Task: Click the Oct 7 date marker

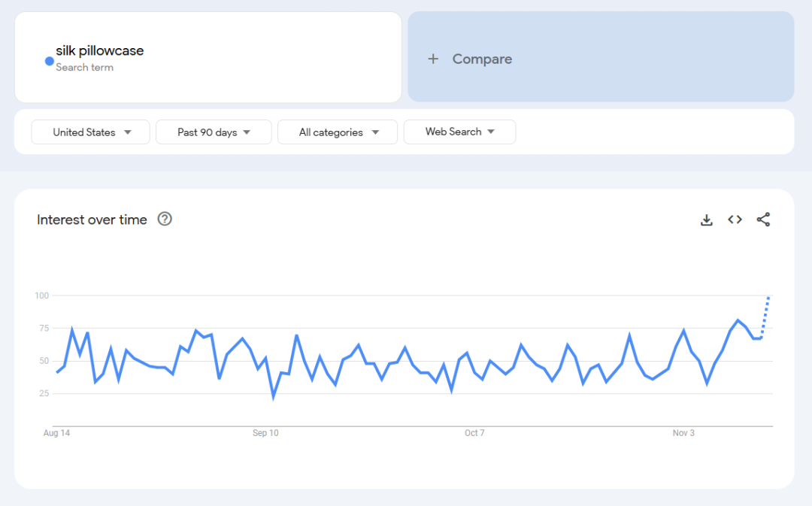Action: pyautogui.click(x=474, y=433)
